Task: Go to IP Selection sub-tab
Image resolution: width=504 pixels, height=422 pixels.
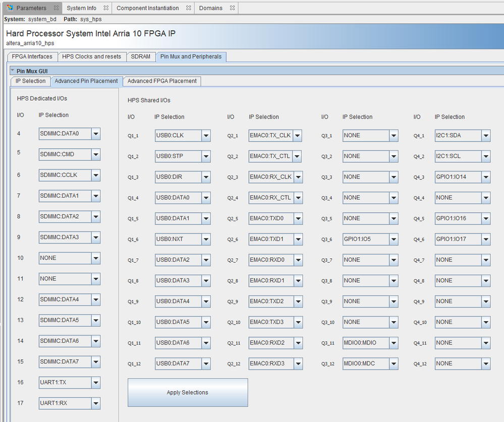Action: click(x=30, y=81)
